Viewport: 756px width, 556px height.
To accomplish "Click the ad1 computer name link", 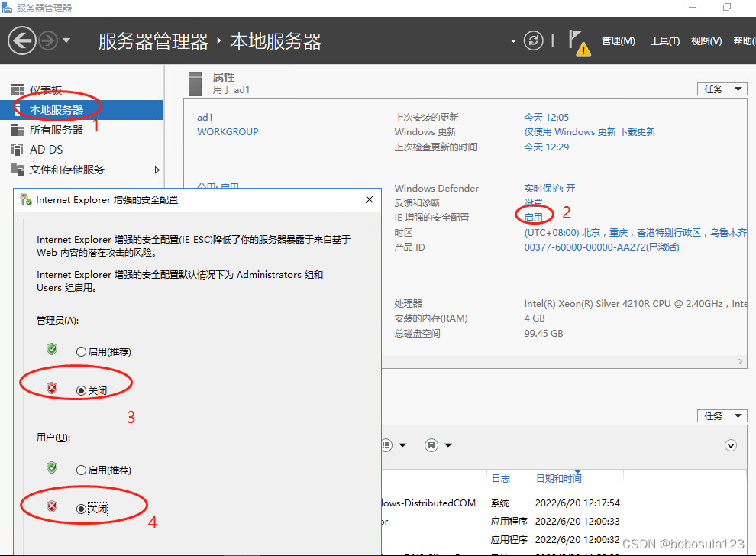I will click(205, 117).
